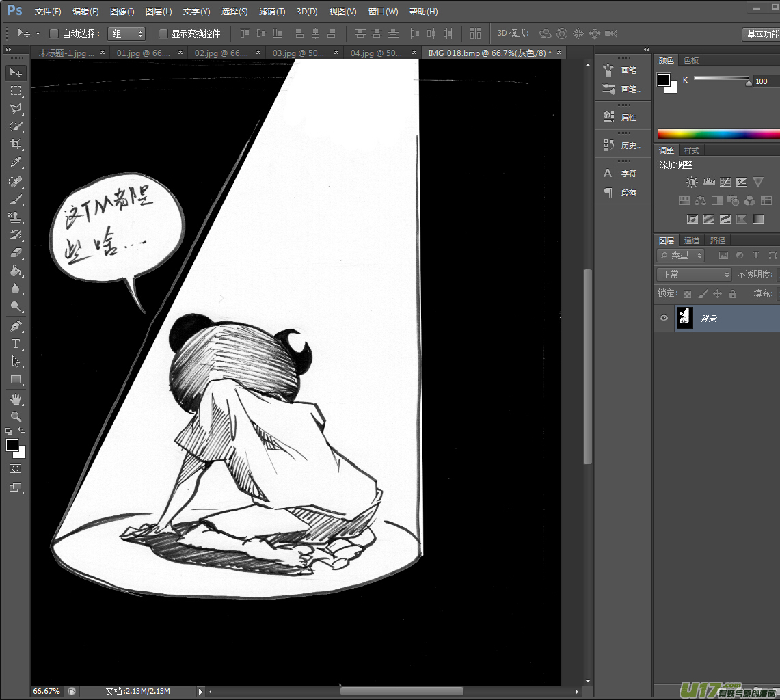Screen dimensions: 780x700
Task: Hide the 背景 layer visibility
Action: (x=663, y=318)
